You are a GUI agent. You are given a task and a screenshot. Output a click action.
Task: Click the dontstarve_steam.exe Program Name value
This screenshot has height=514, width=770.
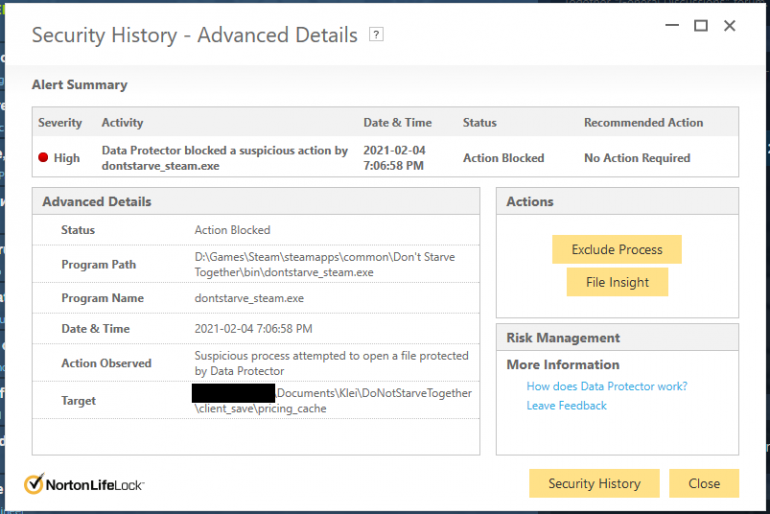coord(249,298)
